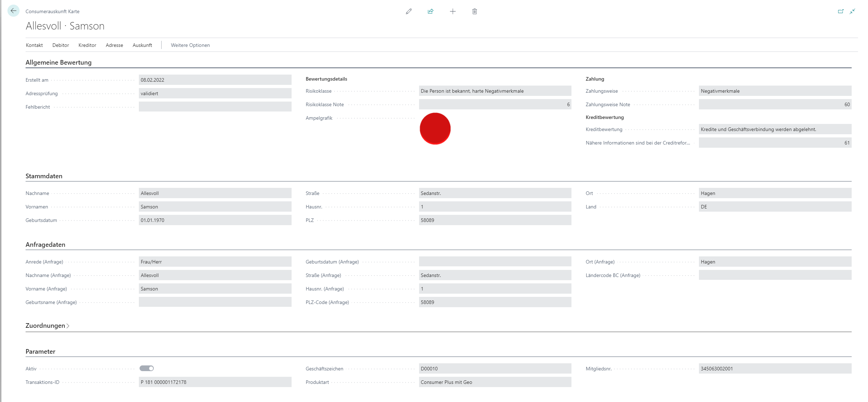Click the share icon
The width and height of the screenshot is (868, 402).
[x=430, y=11]
